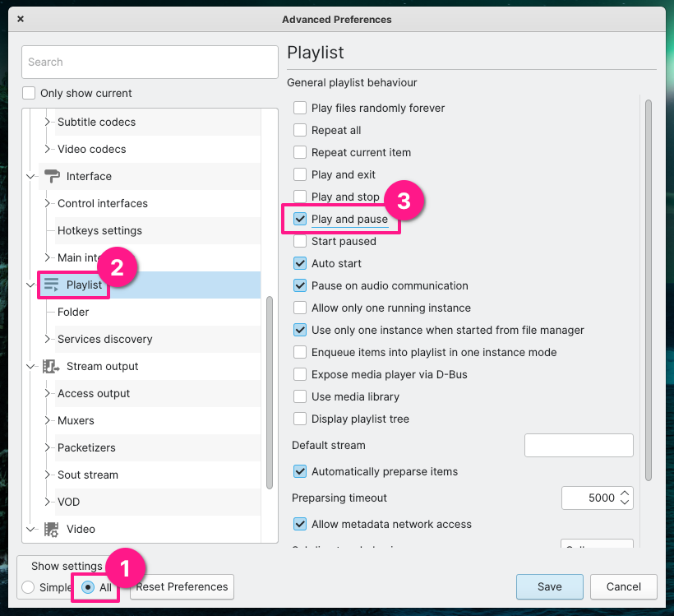
Task: Increase Preparsing timeout with up arrow
Action: click(625, 493)
